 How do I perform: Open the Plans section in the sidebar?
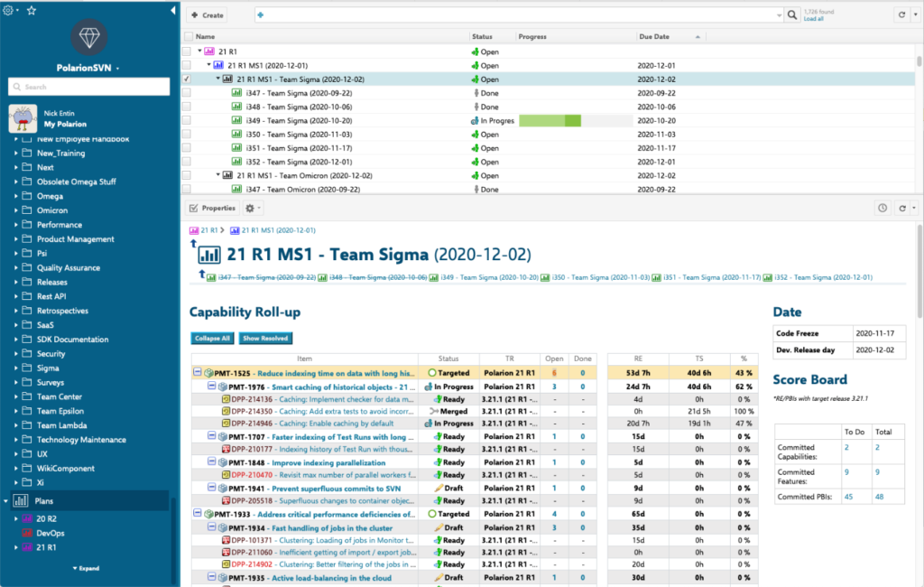click(43, 501)
